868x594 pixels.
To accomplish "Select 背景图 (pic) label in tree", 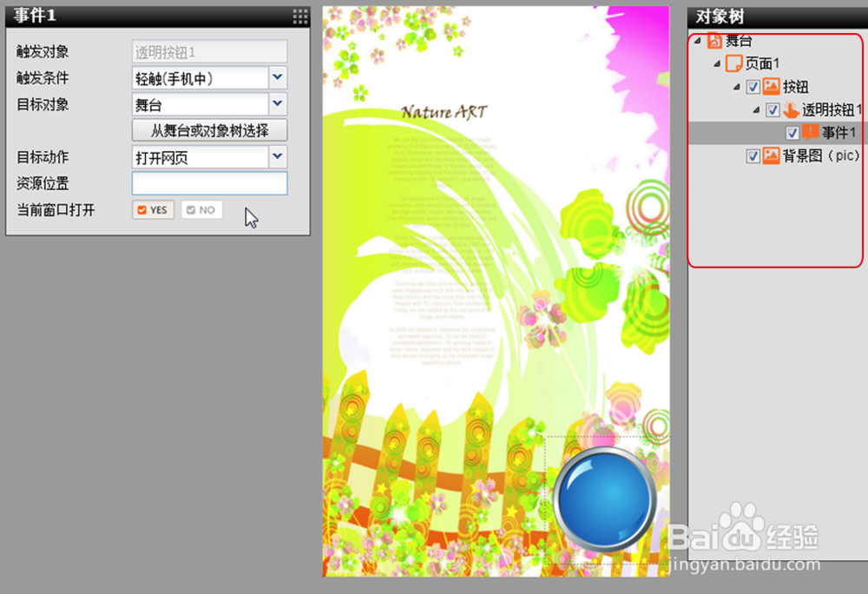I will pos(821,156).
